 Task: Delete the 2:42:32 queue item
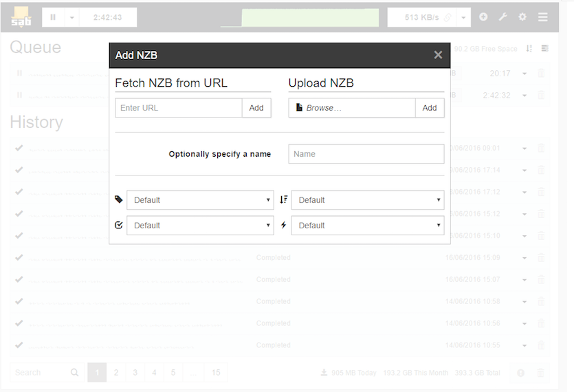(541, 96)
